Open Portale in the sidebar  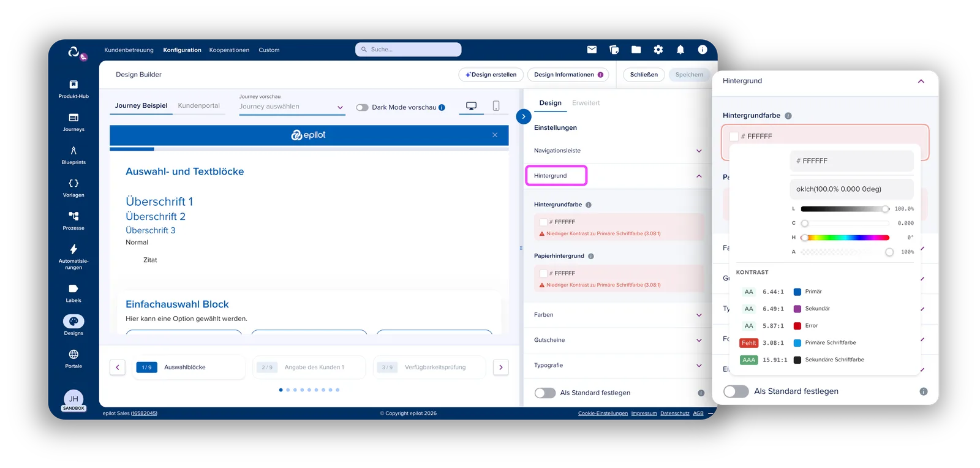coord(73,358)
